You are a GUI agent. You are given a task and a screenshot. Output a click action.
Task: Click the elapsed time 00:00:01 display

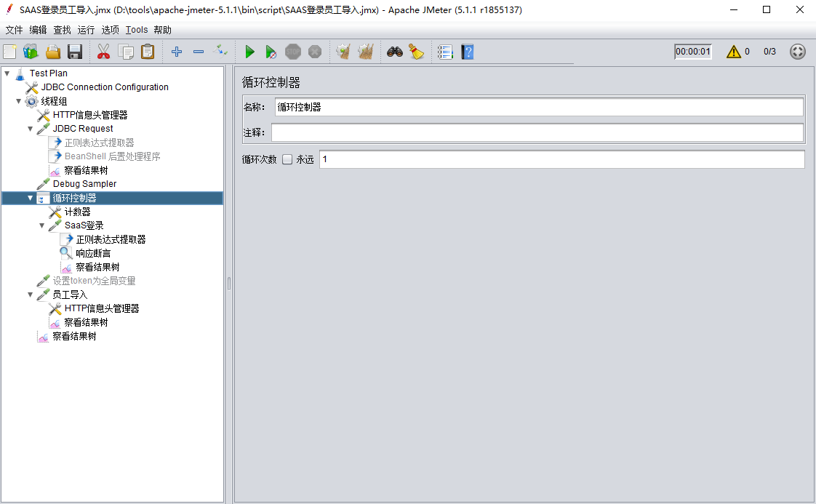692,52
